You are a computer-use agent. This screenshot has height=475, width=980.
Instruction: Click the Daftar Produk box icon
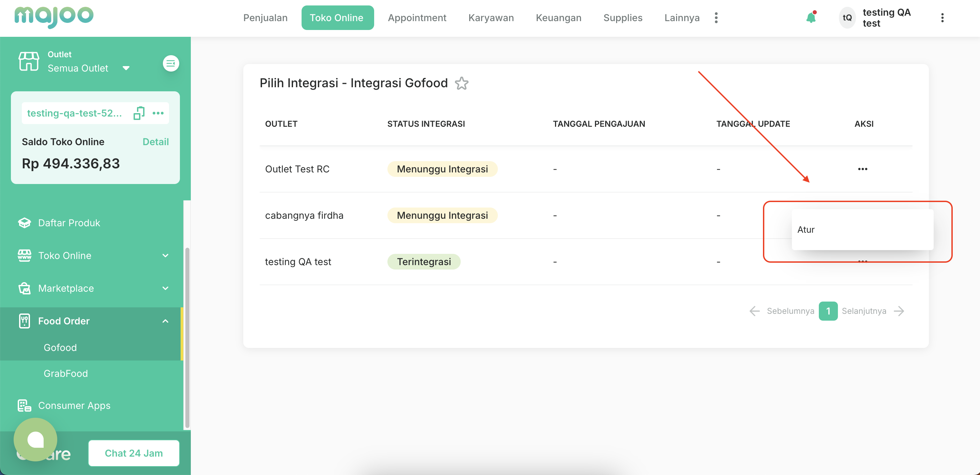(24, 223)
